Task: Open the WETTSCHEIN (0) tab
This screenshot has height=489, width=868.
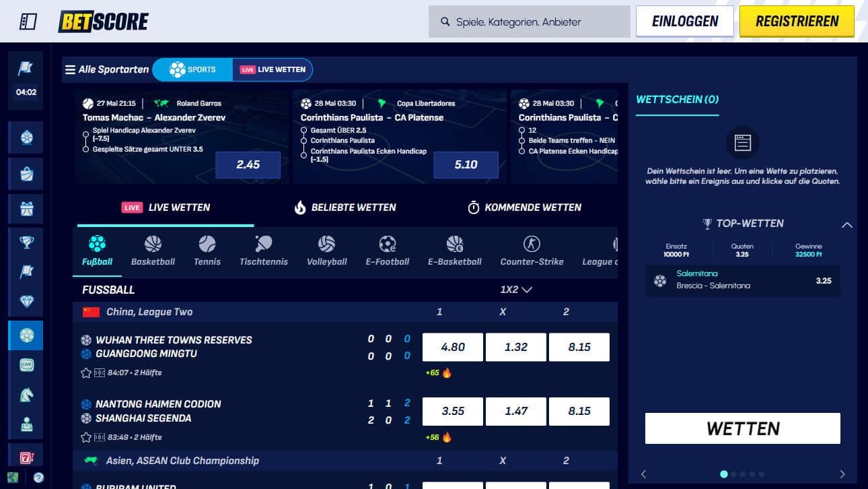Action: pos(677,100)
